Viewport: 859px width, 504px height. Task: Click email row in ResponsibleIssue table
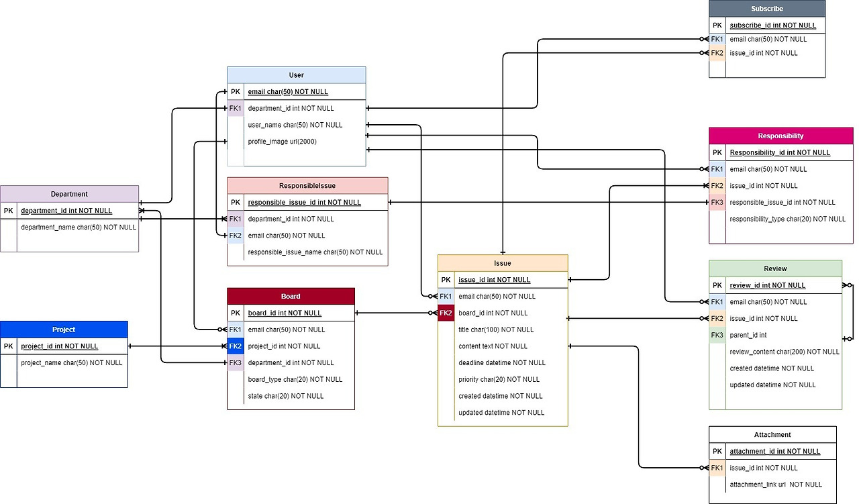(x=307, y=236)
